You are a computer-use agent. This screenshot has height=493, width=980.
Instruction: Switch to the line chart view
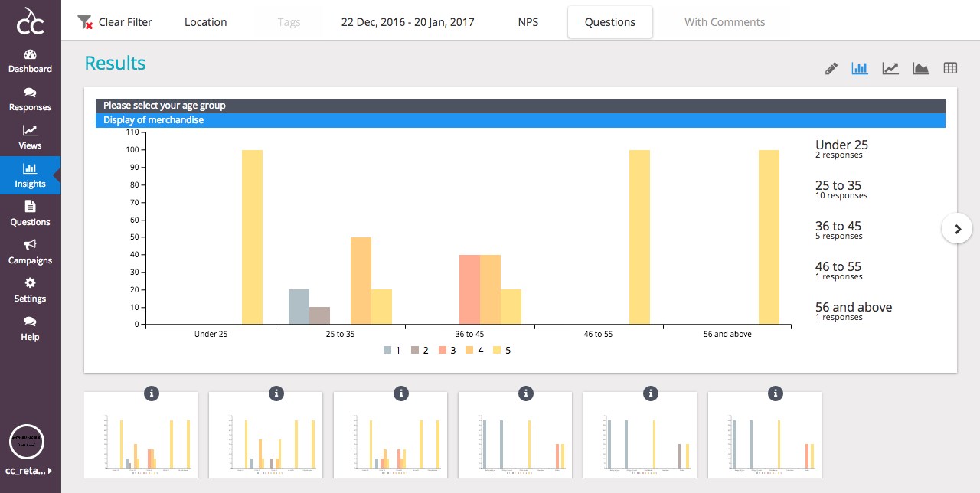click(890, 68)
